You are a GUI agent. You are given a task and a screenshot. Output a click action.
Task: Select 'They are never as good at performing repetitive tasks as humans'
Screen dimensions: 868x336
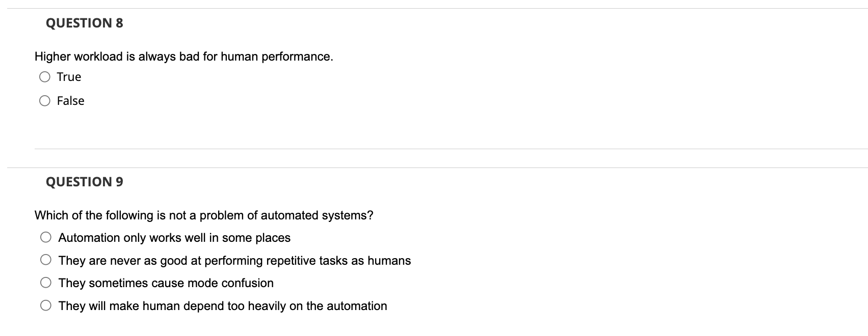tap(45, 259)
